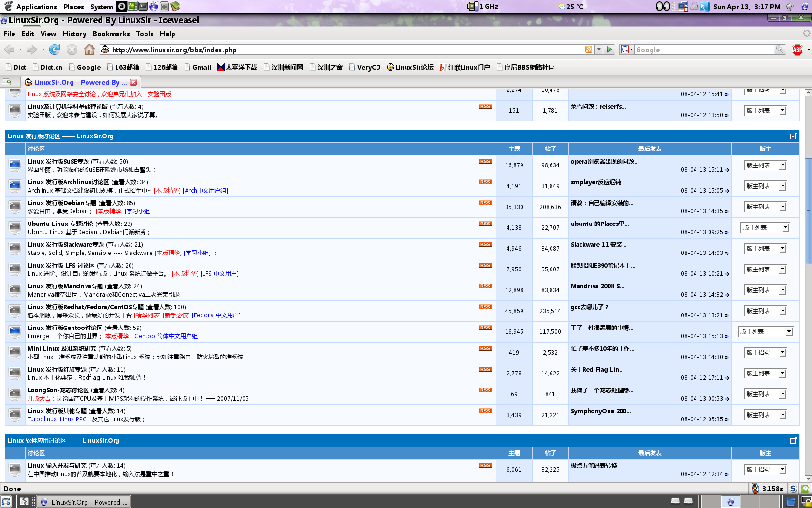Viewport: 812px width, 508px height.
Task: Open 版主列表 dropdown in Gentoo row
Action: 765,332
